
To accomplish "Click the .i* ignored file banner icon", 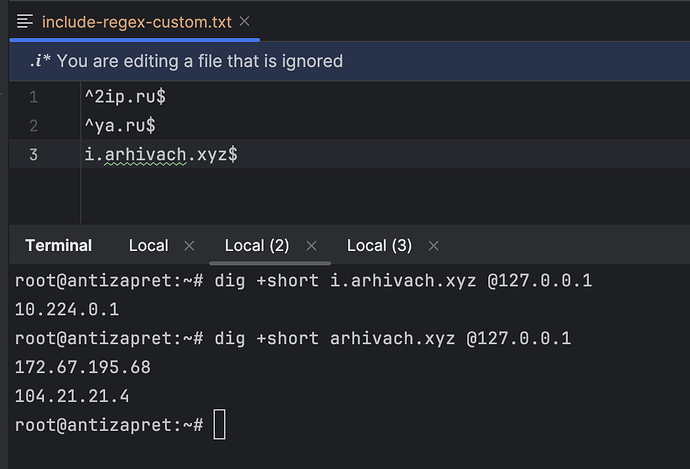I will point(40,61).
